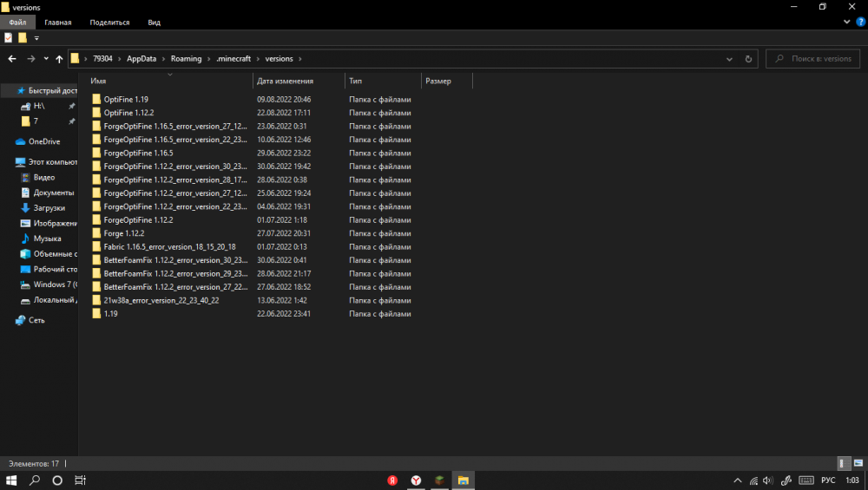The image size is (868, 490).
Task: Click the Properties quick access icon
Action: pos(9,37)
